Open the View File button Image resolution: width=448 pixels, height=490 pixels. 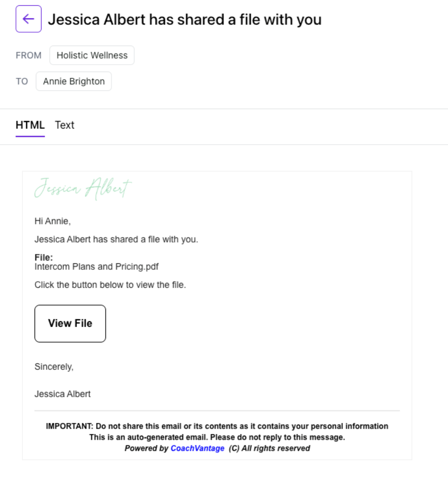pyautogui.click(x=70, y=324)
